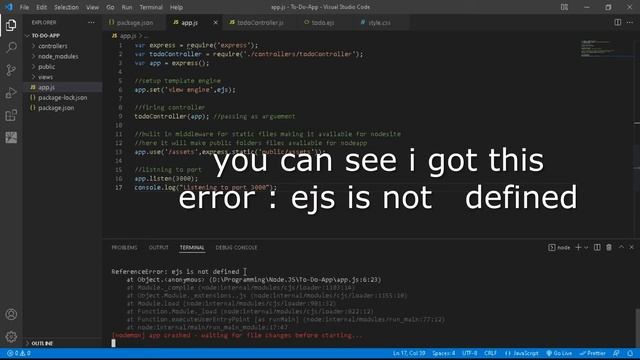Open package.json in the Explorer
The height and width of the screenshot is (360, 640).
pos(56,108)
